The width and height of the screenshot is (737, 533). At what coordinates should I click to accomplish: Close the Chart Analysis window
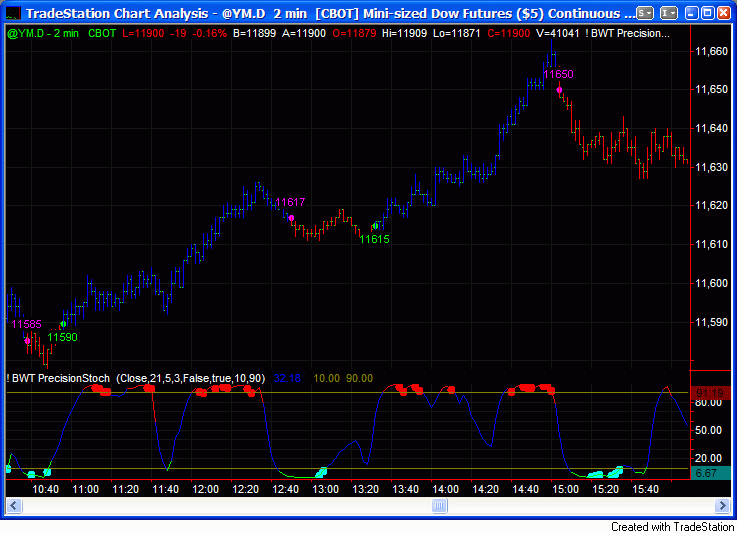click(x=724, y=13)
